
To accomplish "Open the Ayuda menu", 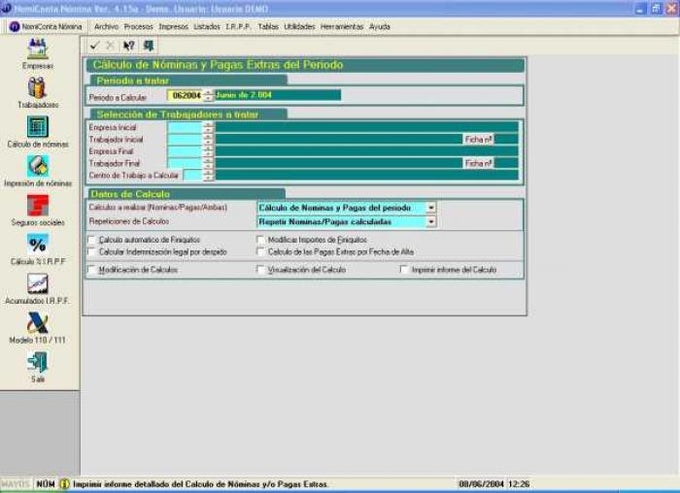I will tap(379, 27).
